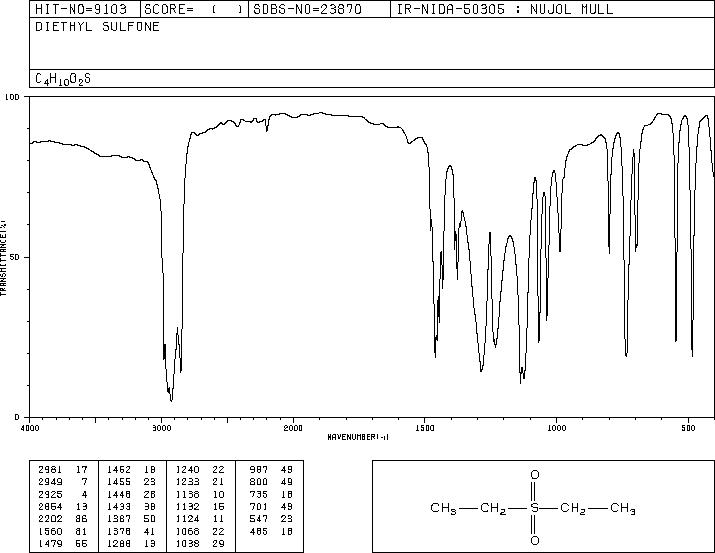
Task: Click the SCORE= header field
Action: point(194,9)
